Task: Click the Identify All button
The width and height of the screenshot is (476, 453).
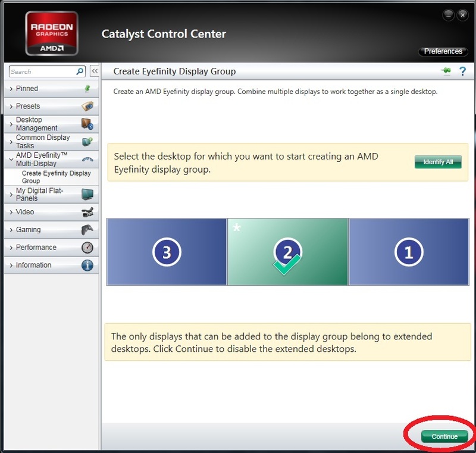Action: [438, 162]
